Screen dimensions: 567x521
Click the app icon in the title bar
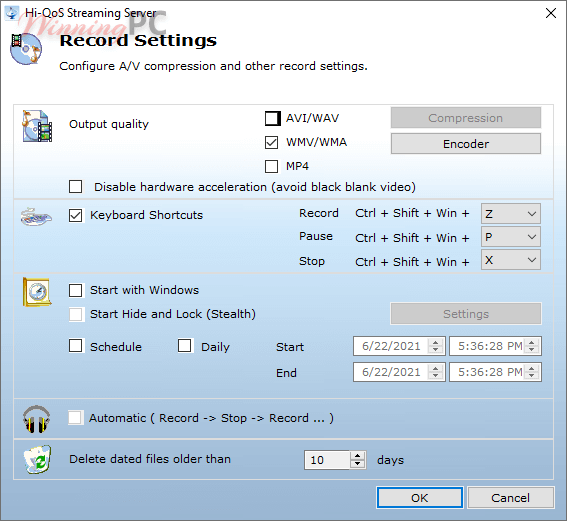tap(12, 13)
